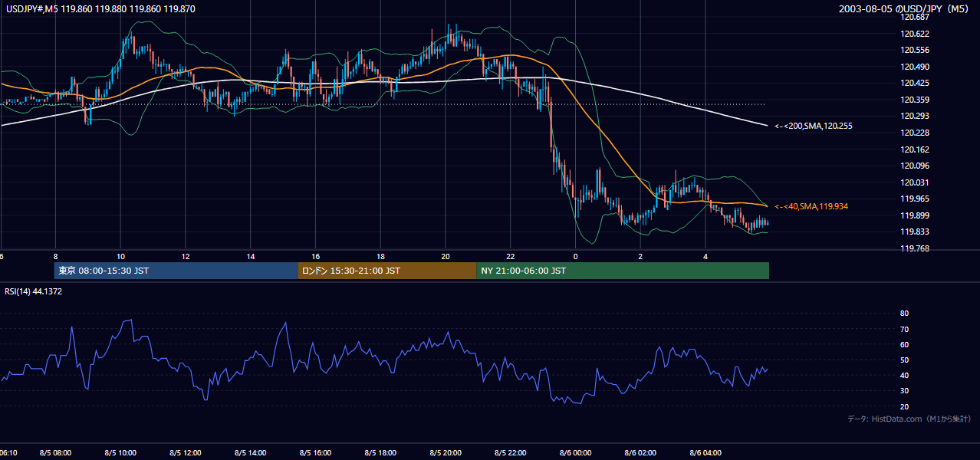Screen dimensions: 980x460
Task: Click hour tick 12 under price chart
Action: (186, 256)
